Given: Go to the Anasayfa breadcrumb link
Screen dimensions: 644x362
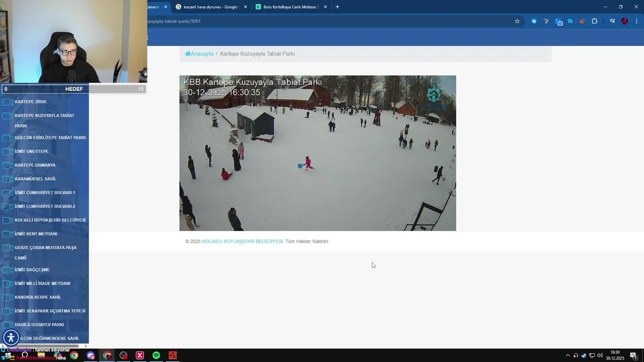Looking at the screenshot, I should point(202,54).
